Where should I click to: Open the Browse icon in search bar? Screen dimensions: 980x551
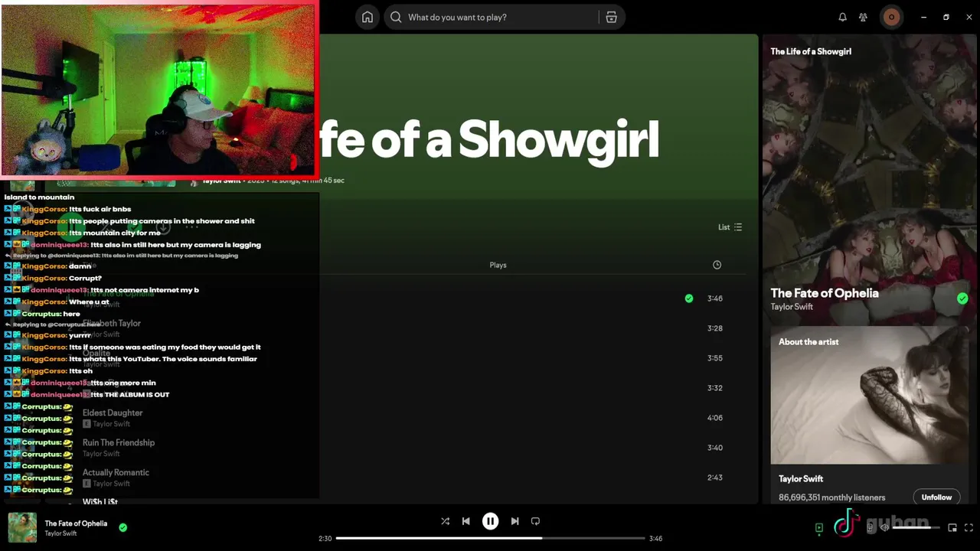pyautogui.click(x=611, y=17)
